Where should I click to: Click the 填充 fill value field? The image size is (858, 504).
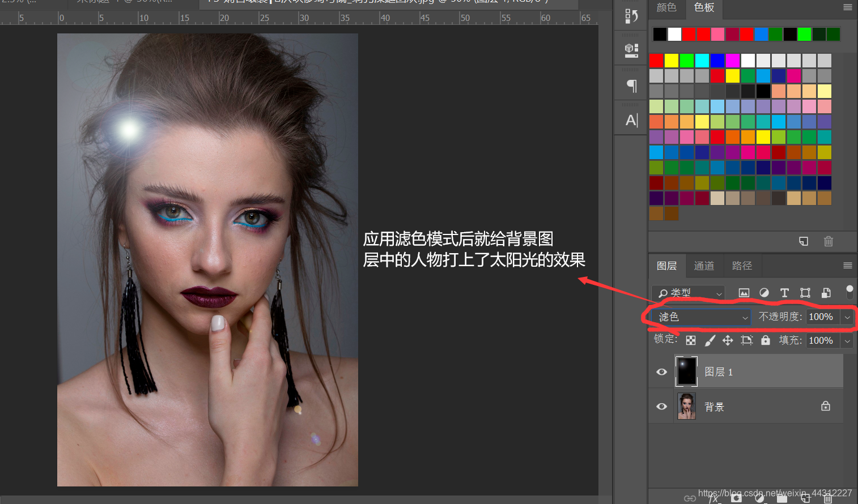point(822,340)
